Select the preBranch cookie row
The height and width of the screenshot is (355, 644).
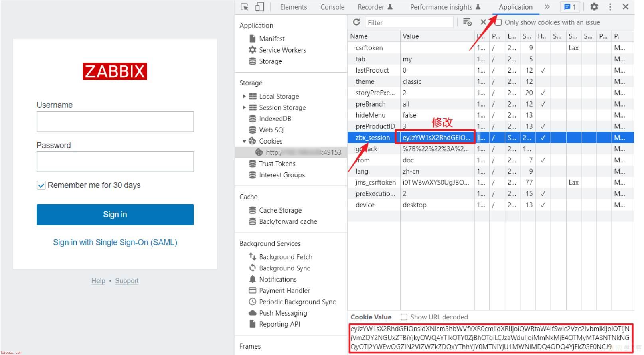(490, 104)
